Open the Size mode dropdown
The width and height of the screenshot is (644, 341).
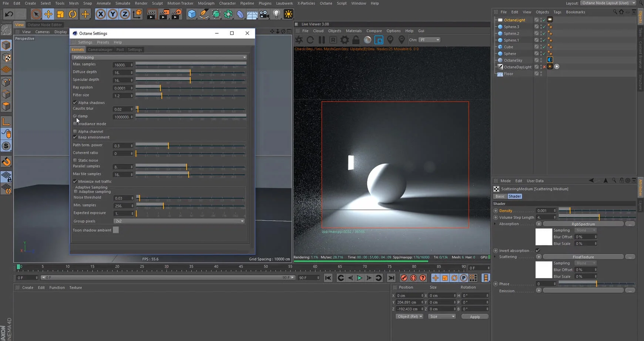442,317
